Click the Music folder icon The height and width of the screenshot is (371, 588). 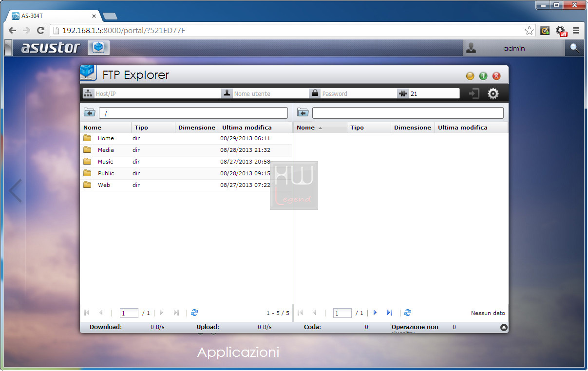tap(87, 161)
